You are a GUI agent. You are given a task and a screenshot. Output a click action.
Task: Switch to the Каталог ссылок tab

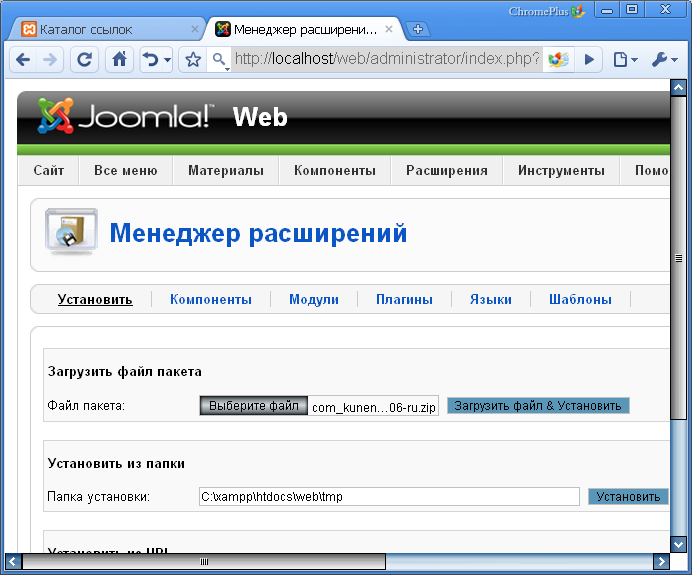point(108,30)
